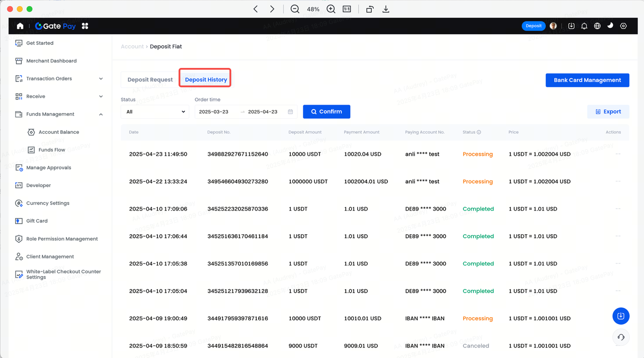
Task: Click the blue floating download button
Action: (x=620, y=316)
